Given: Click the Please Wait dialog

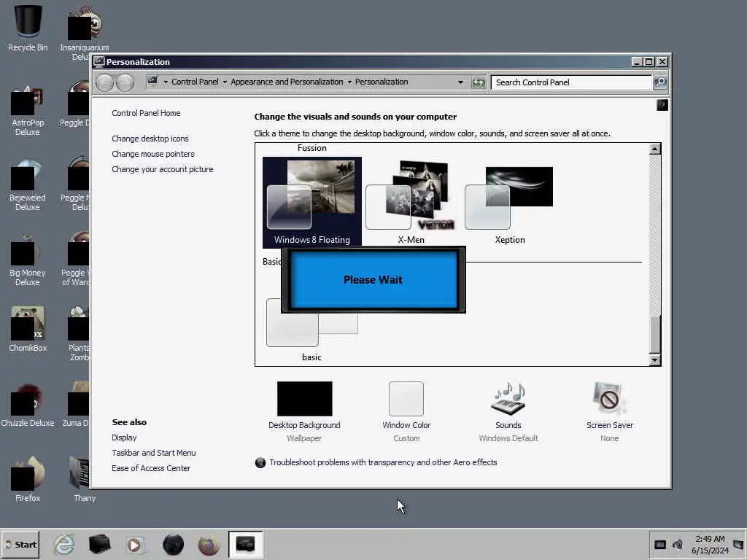Looking at the screenshot, I should coord(373,279).
